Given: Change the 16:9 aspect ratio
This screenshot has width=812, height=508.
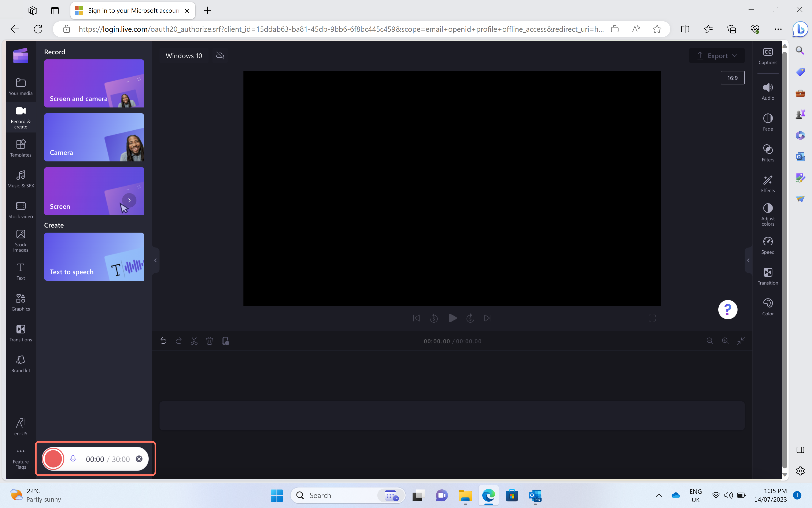Looking at the screenshot, I should [732, 78].
